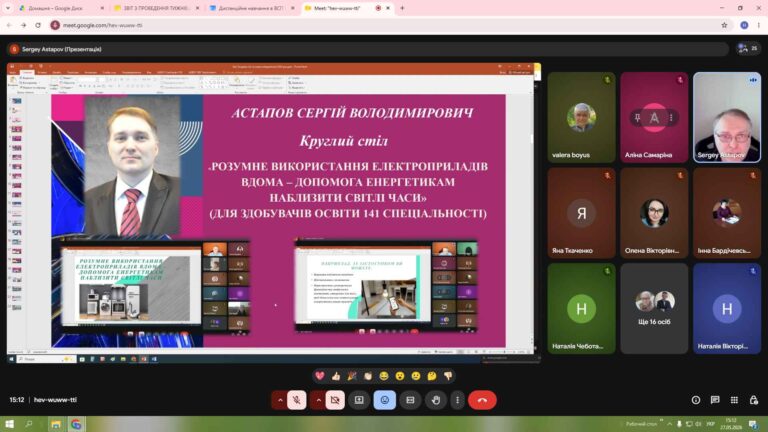Image resolution: width=768 pixels, height=432 pixels.
Task: Open the chat with everyone panel
Action: click(715, 400)
